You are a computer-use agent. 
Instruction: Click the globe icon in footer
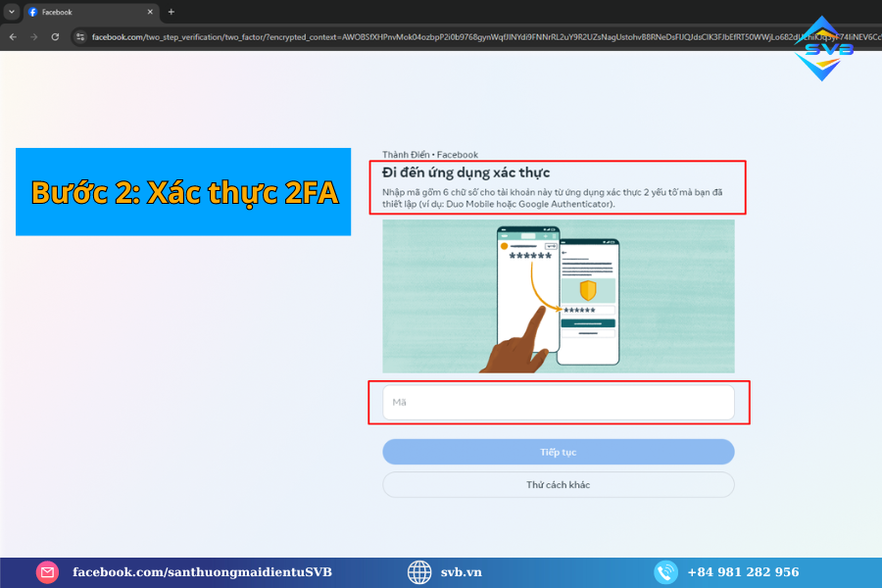419,572
